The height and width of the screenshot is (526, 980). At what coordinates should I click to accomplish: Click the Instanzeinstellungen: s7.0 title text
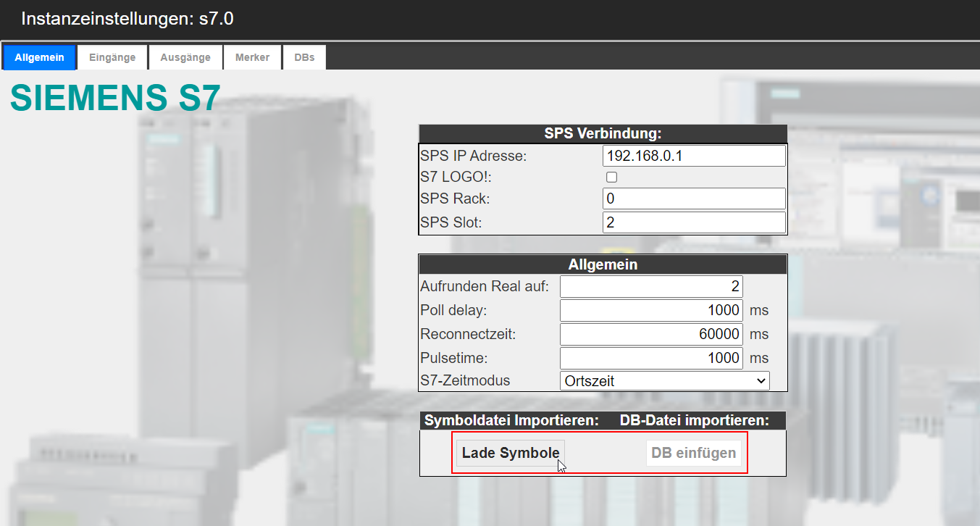pos(127,19)
